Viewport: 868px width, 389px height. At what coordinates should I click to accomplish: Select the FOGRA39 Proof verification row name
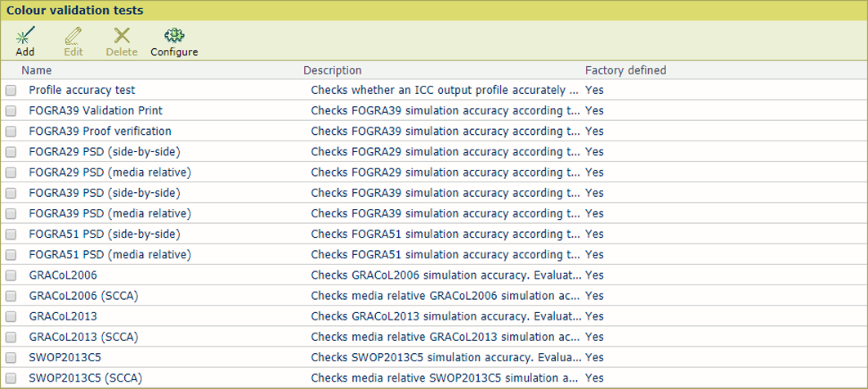click(x=100, y=132)
